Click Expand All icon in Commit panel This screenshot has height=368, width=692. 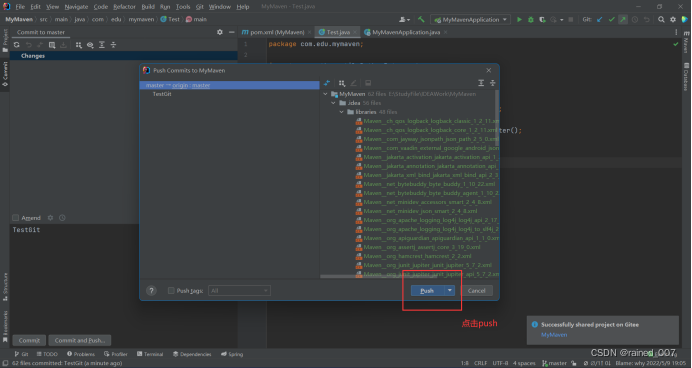click(x=102, y=45)
